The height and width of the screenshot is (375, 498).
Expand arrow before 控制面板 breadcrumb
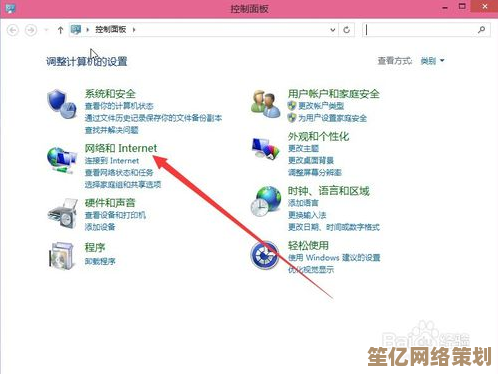tap(88, 30)
